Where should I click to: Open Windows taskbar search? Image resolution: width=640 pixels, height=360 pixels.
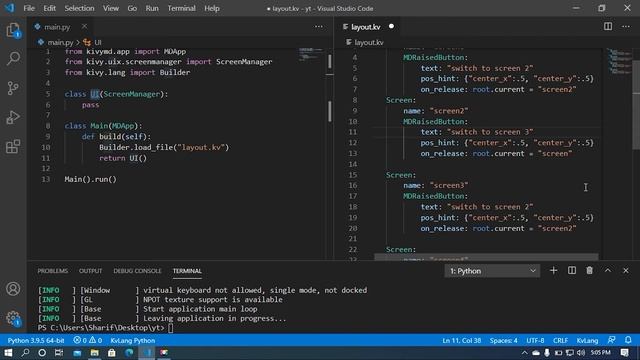click(x=25, y=353)
